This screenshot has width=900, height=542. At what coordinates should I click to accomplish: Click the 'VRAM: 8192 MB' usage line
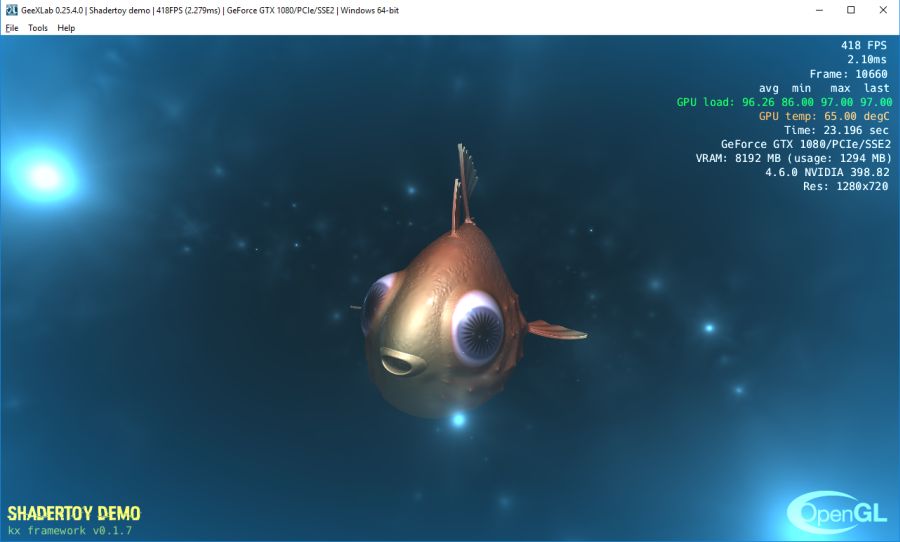click(x=794, y=158)
